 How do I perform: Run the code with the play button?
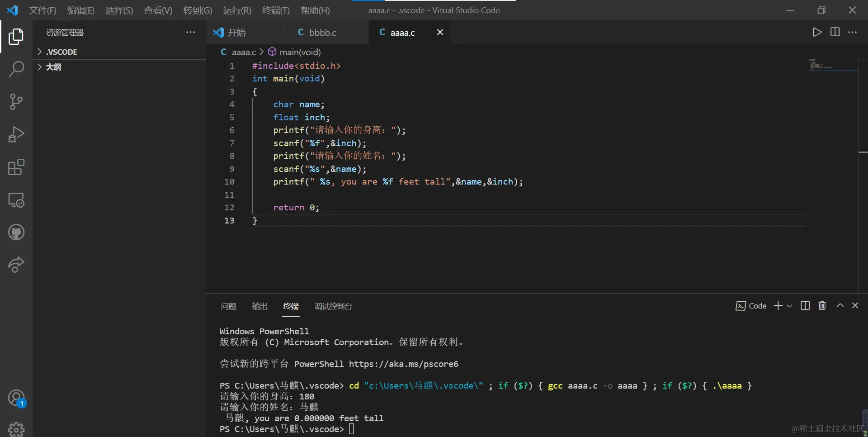(817, 32)
